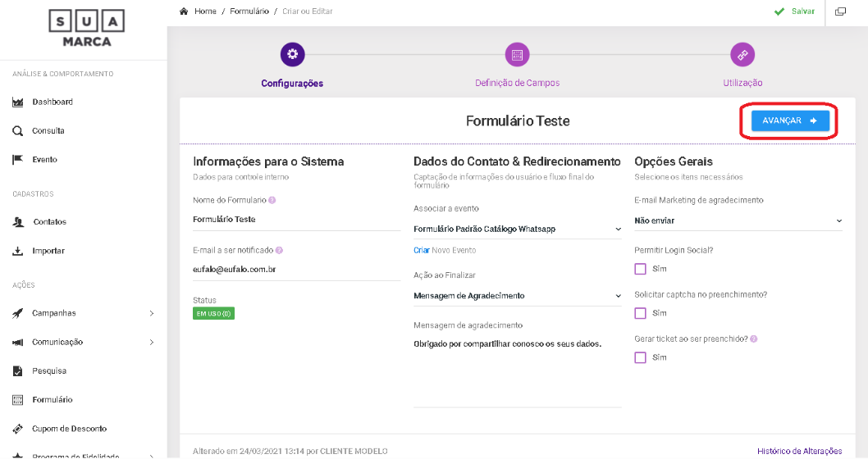Click the window icon next to Salvar
This screenshot has width=868, height=459.
click(840, 11)
